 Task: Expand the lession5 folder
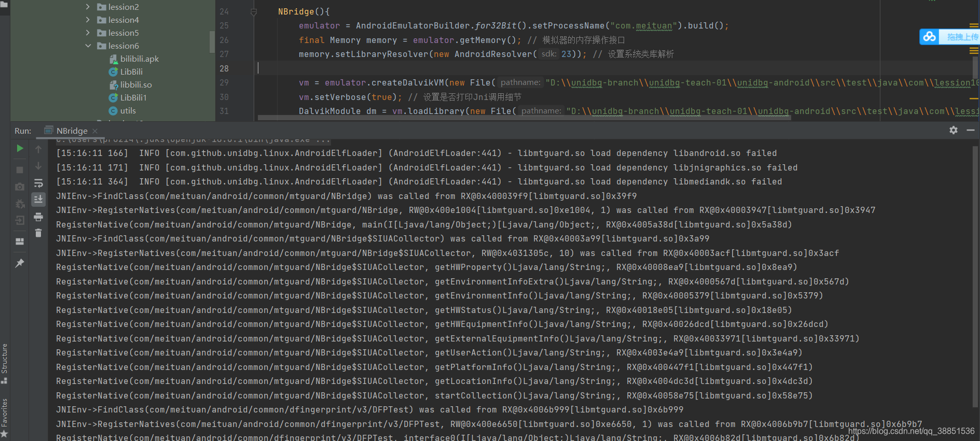(x=88, y=33)
